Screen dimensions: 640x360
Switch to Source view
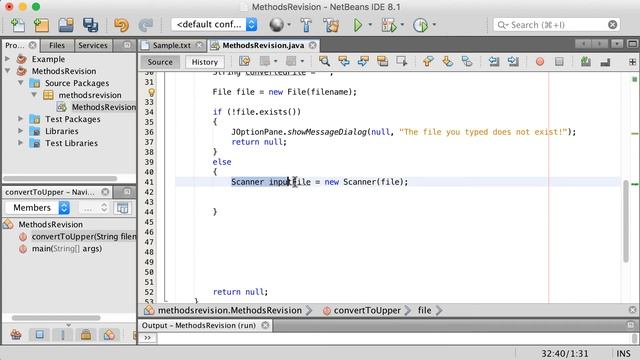click(160, 62)
